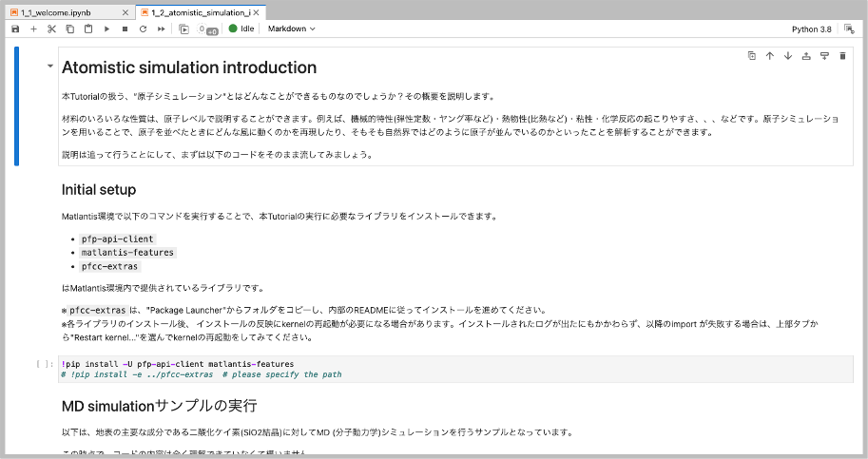868x459 pixels.
Task: Paste cell from clipboard in the toolbar
Action: pos(87,29)
